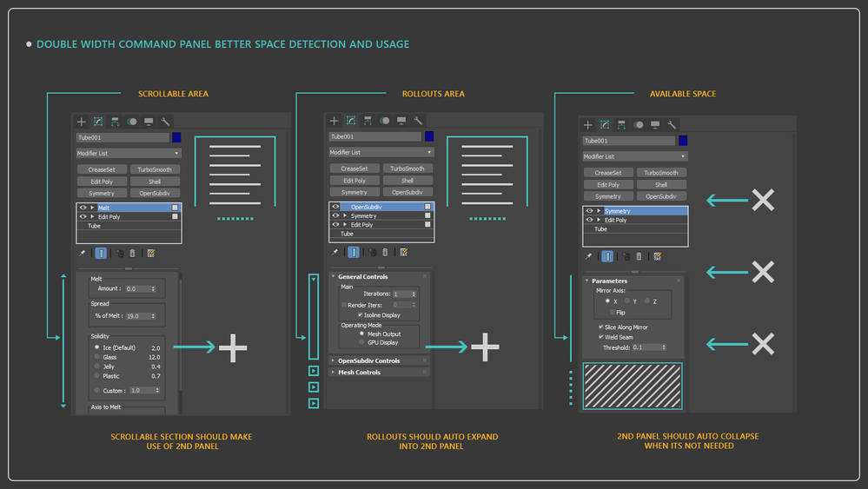
Task: Toggle the Slice Along Mirror checkbox
Action: [x=600, y=327]
